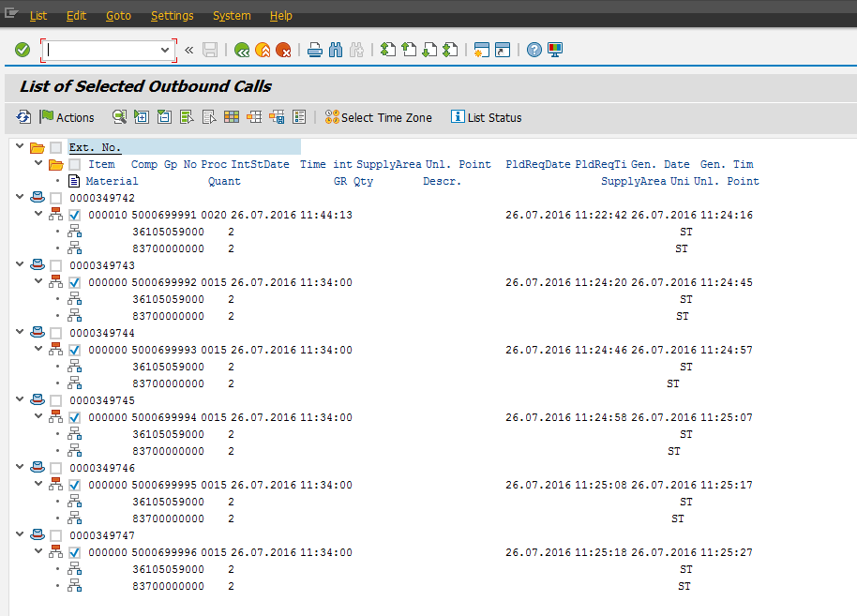Click the Customize Local Layout monitor icon

point(555,51)
